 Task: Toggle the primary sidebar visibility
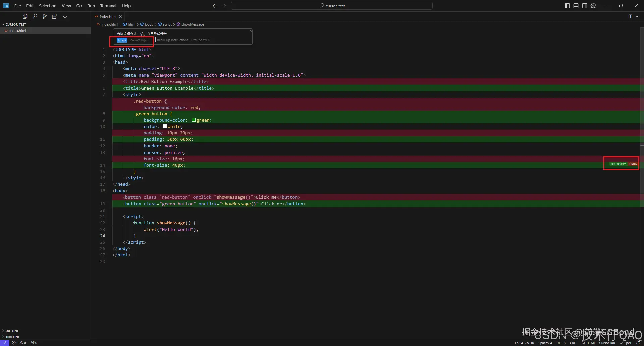[567, 6]
